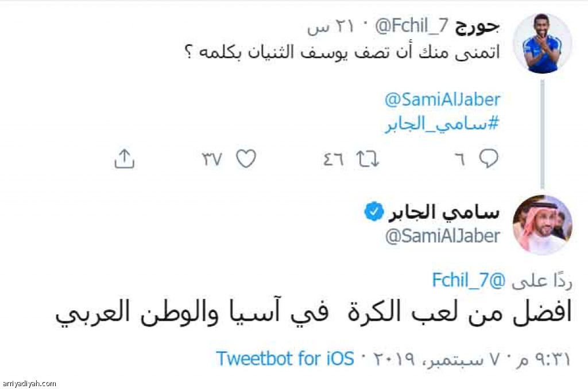Screen dimensions: 588x389
Task: Click the reply speech bubble icon
Action: (x=489, y=158)
